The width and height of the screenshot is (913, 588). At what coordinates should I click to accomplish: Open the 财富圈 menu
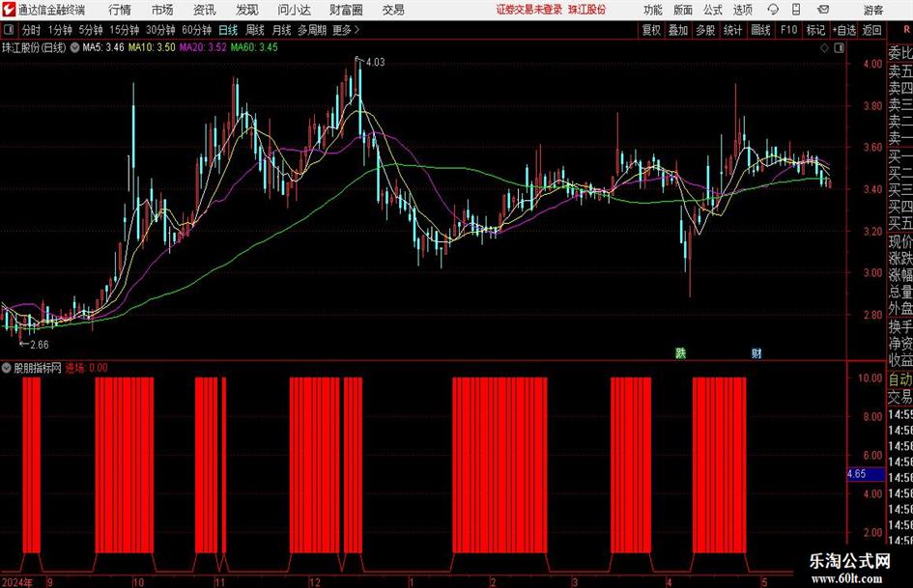point(346,10)
